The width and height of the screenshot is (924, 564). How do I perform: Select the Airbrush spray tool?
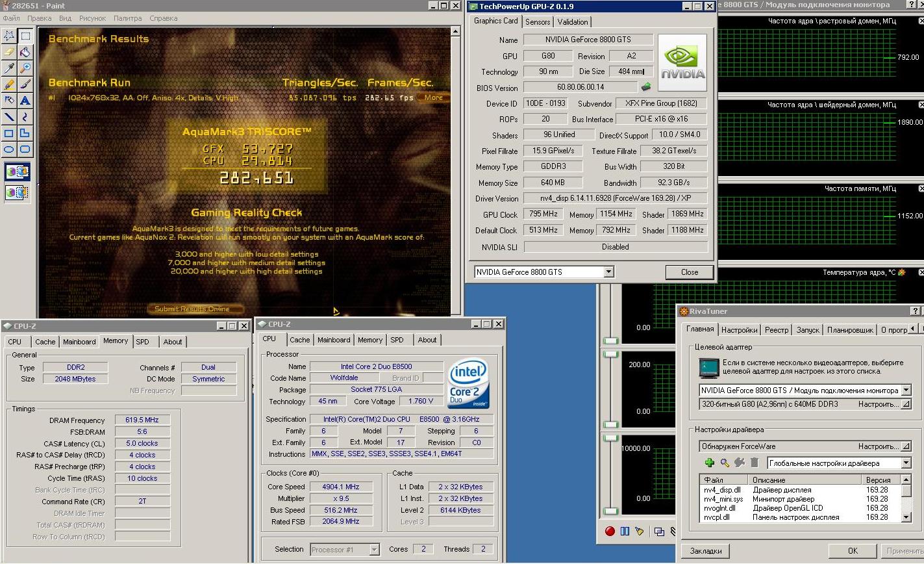coord(9,101)
